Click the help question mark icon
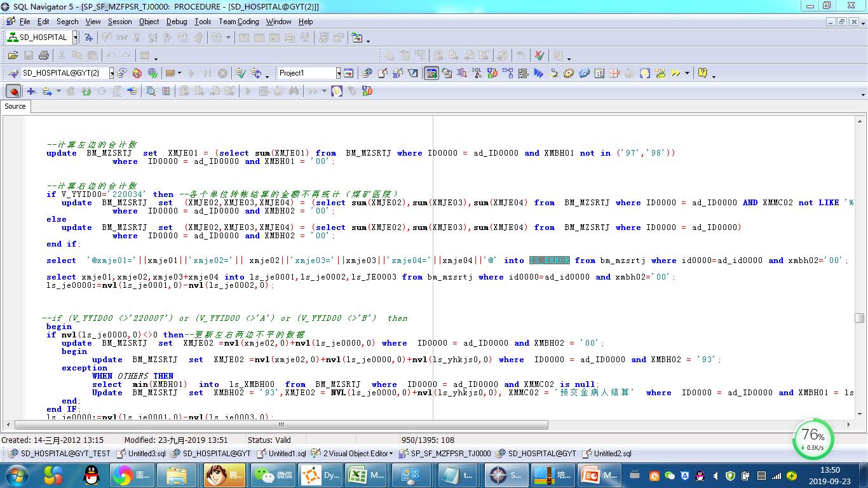 pos(702,73)
